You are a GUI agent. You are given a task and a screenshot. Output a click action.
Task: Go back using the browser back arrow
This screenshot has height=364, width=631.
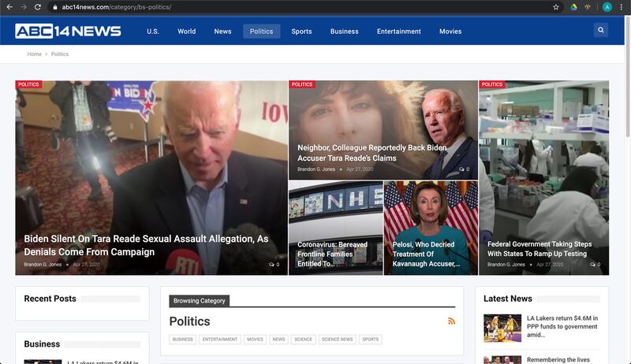pyautogui.click(x=9, y=7)
